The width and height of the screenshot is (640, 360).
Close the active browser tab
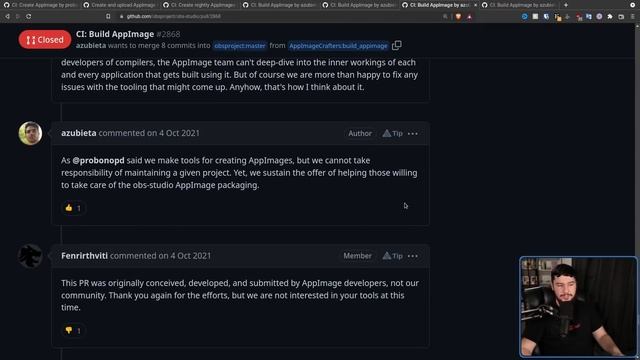475,5
